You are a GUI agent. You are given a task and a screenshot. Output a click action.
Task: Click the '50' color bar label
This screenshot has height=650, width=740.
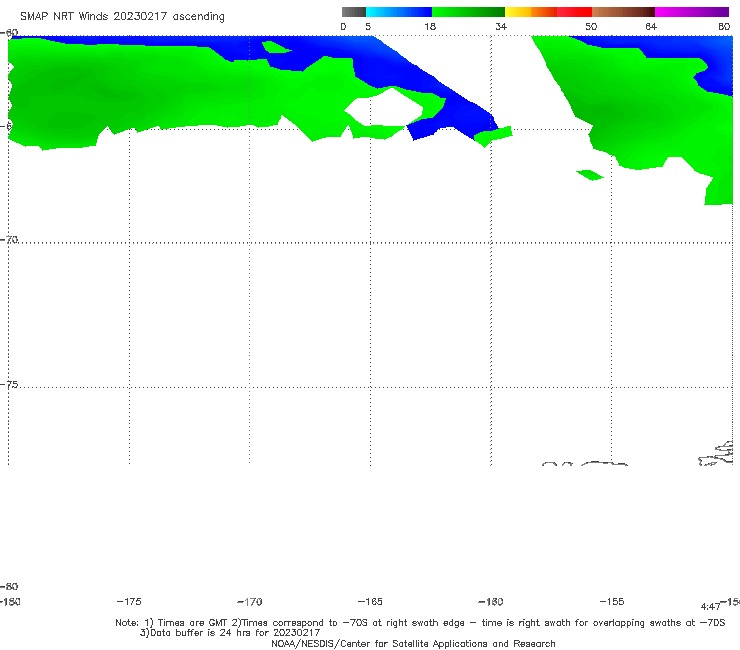pos(591,27)
